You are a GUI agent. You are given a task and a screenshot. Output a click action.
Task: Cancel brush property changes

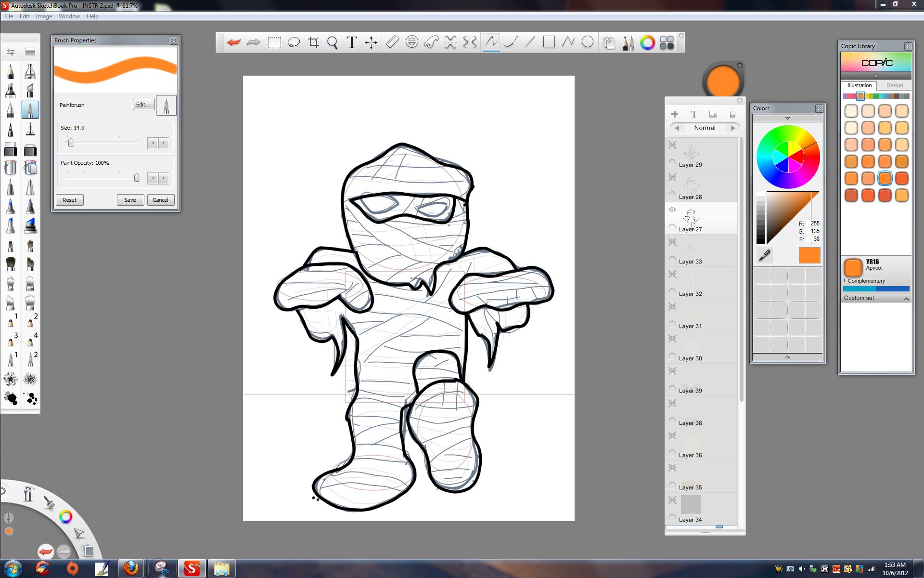point(160,200)
